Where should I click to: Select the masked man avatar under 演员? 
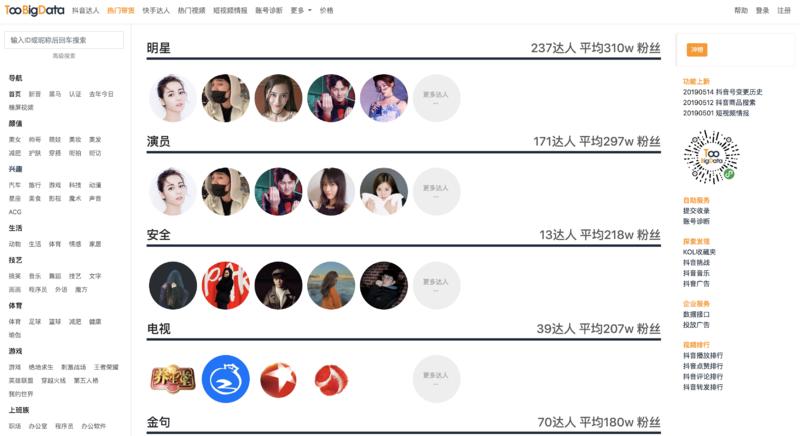click(226, 191)
